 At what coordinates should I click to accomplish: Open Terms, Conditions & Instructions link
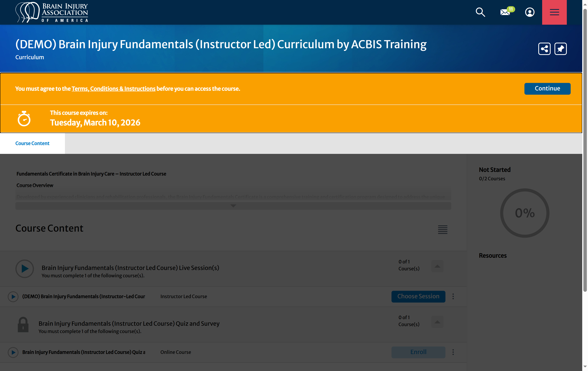pos(113,89)
